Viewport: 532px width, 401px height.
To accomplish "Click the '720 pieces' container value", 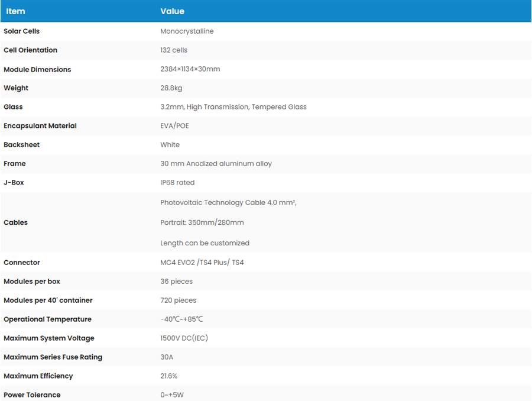I will (178, 300).
